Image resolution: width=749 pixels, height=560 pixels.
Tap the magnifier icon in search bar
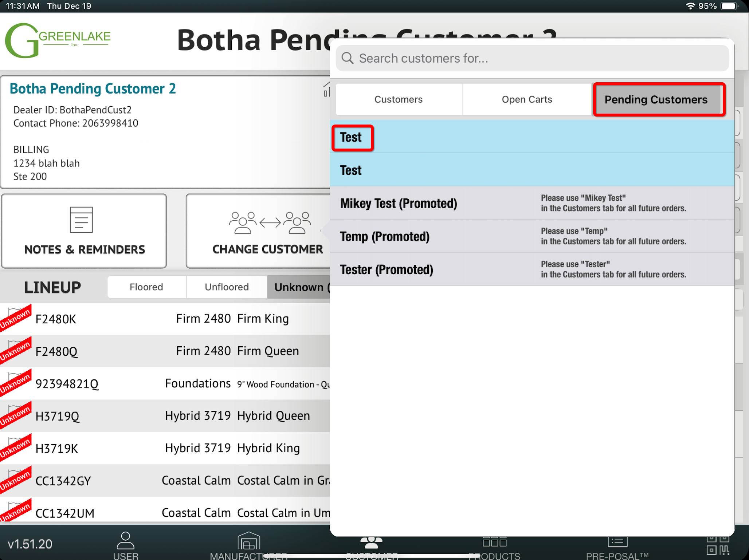[x=347, y=58]
